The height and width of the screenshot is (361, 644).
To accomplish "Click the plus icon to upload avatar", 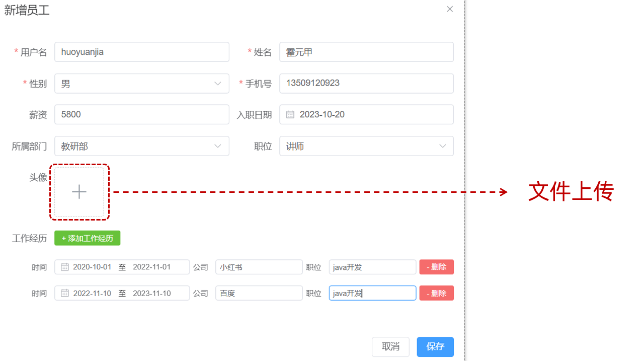I will (79, 192).
